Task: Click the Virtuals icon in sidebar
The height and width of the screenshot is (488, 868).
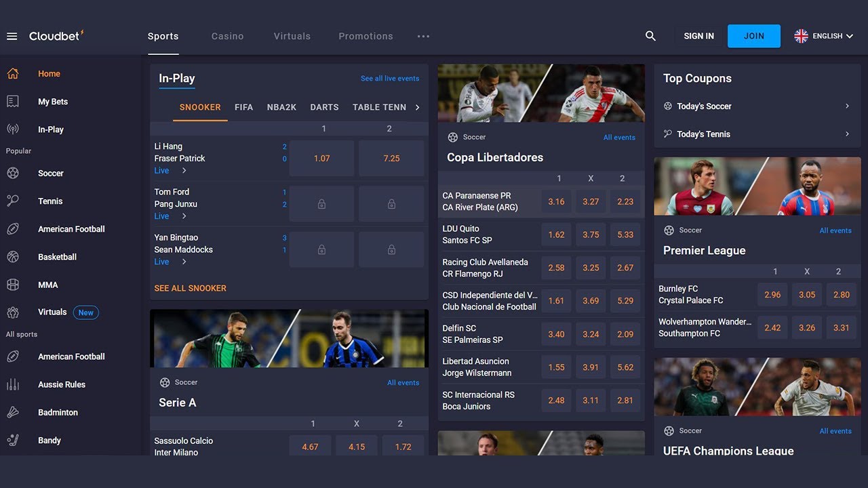Action: pos(13,312)
